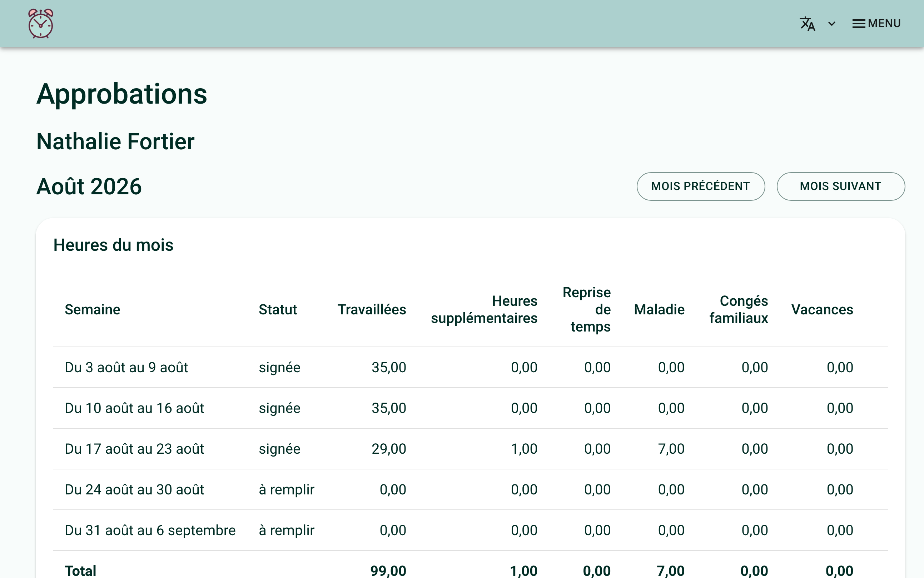Click the Vacances column header

point(822,309)
